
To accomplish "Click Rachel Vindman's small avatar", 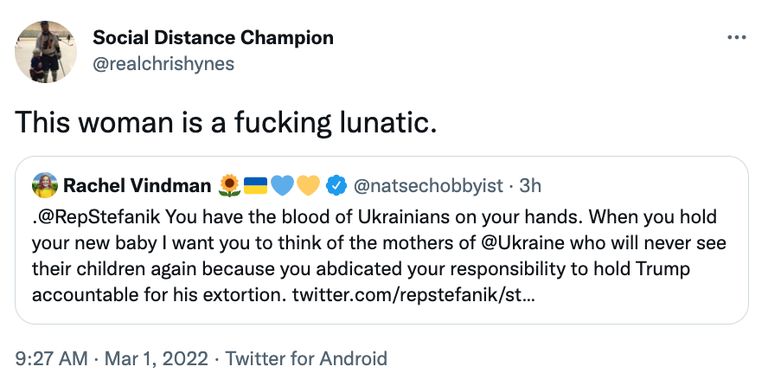I will click(45, 185).
